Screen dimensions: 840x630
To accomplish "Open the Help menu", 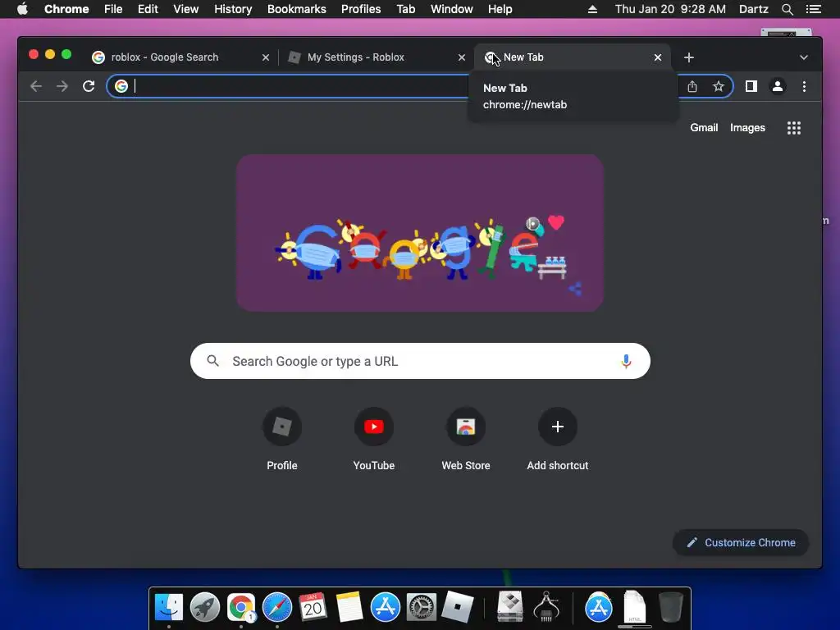I will 500,9.
